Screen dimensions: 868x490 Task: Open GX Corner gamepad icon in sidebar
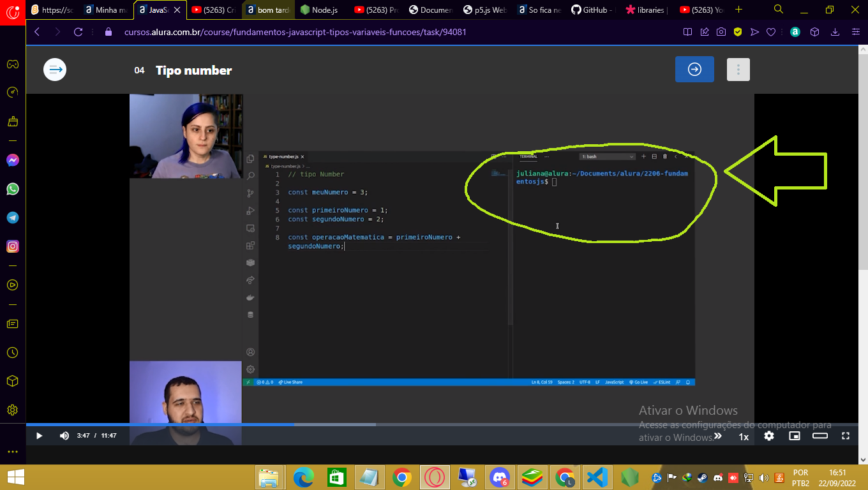[x=13, y=64]
